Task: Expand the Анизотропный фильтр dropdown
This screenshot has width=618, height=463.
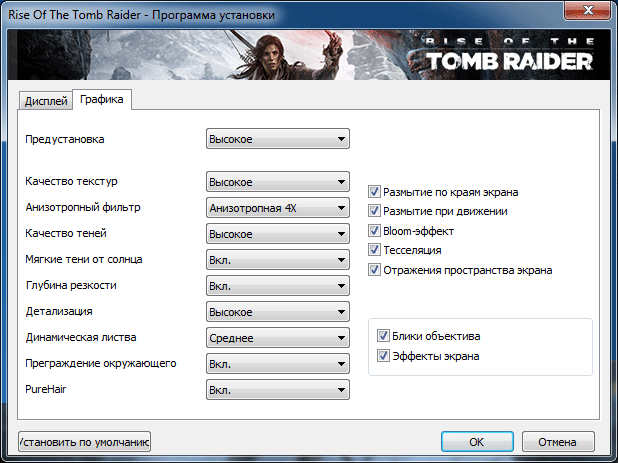Action: point(277,208)
